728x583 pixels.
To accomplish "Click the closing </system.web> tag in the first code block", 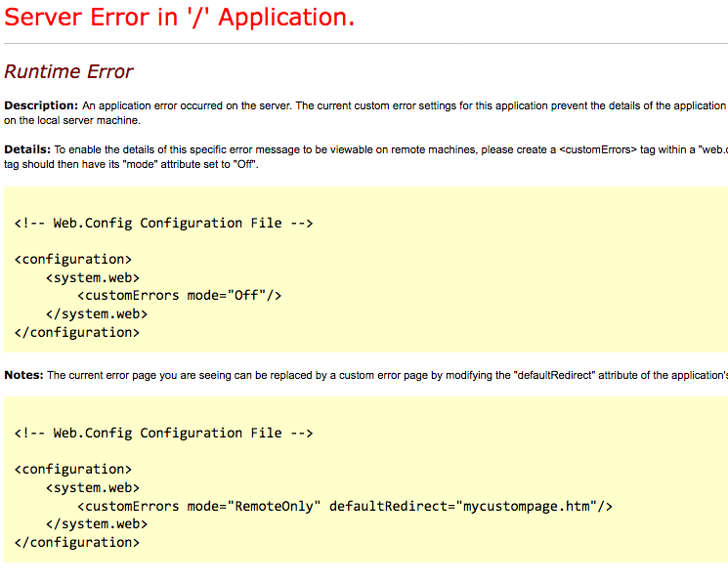I will pos(97,313).
